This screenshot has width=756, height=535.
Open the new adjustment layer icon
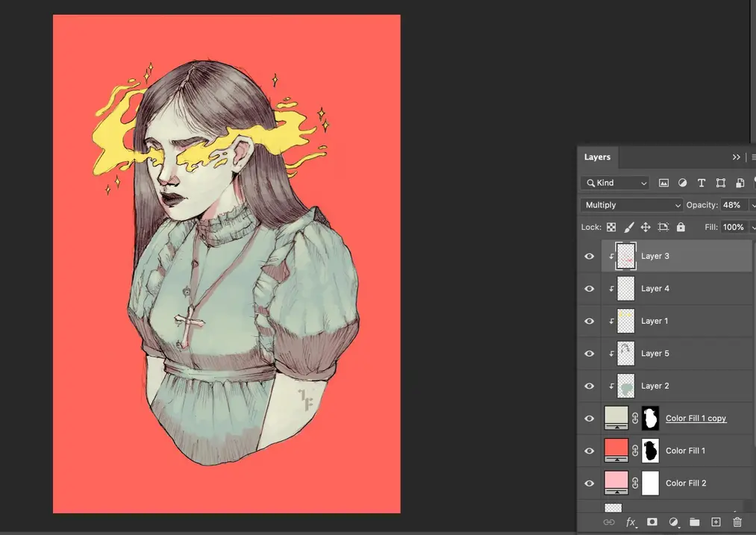[673, 522]
